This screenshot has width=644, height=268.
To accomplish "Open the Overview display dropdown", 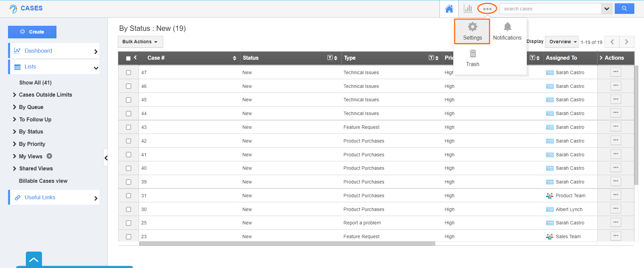I will click(561, 42).
